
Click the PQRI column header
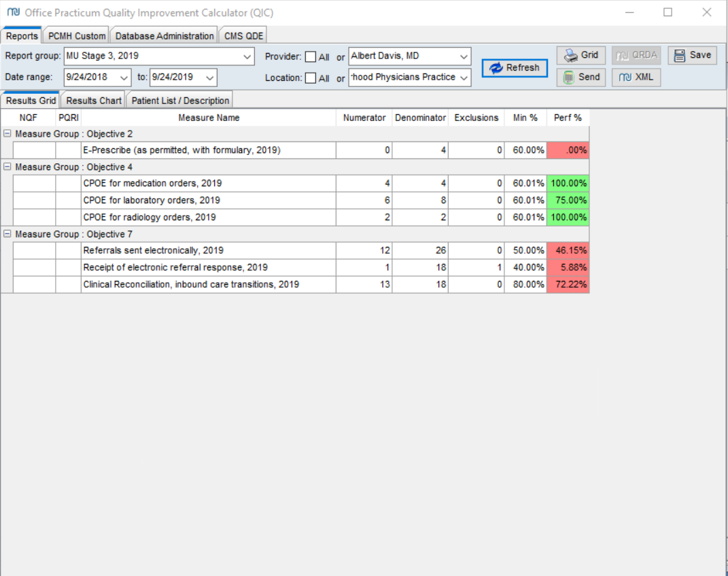[68, 118]
